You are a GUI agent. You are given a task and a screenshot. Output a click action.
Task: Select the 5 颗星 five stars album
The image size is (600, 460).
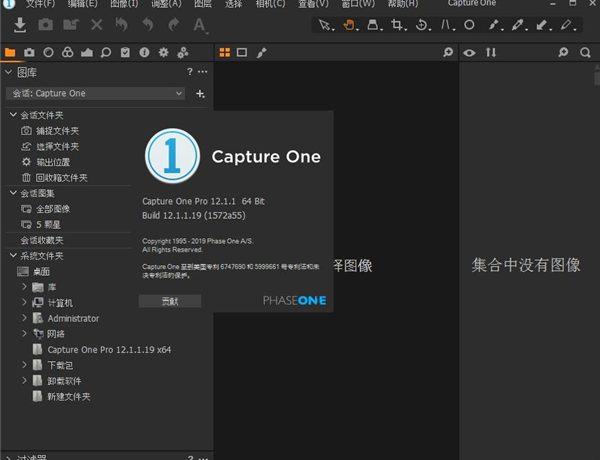click(48, 225)
